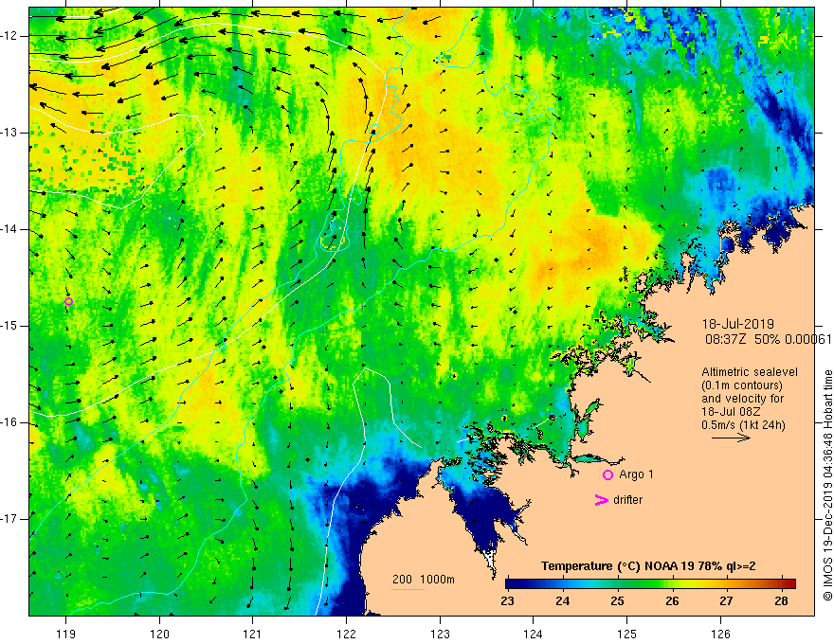Click the 'Argo 1' legend label
Screen dimensions: 834x644
click(636, 474)
